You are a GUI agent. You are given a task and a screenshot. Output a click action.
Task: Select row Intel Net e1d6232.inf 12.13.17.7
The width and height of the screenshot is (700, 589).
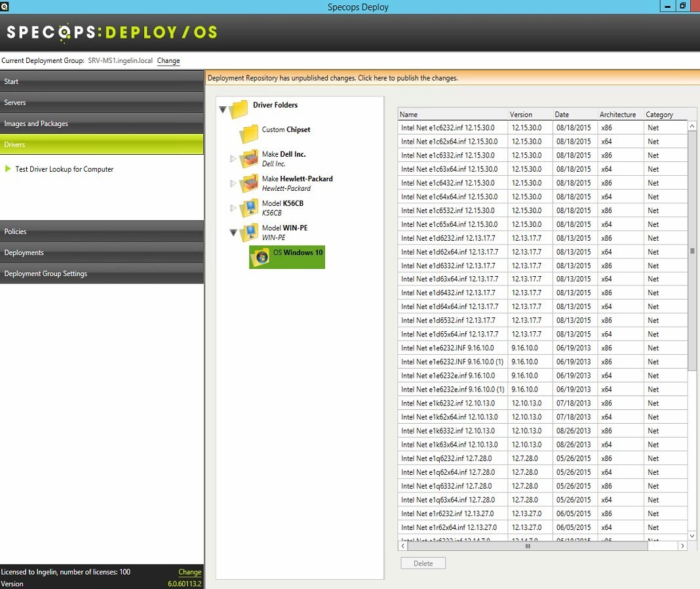pyautogui.click(x=542, y=238)
